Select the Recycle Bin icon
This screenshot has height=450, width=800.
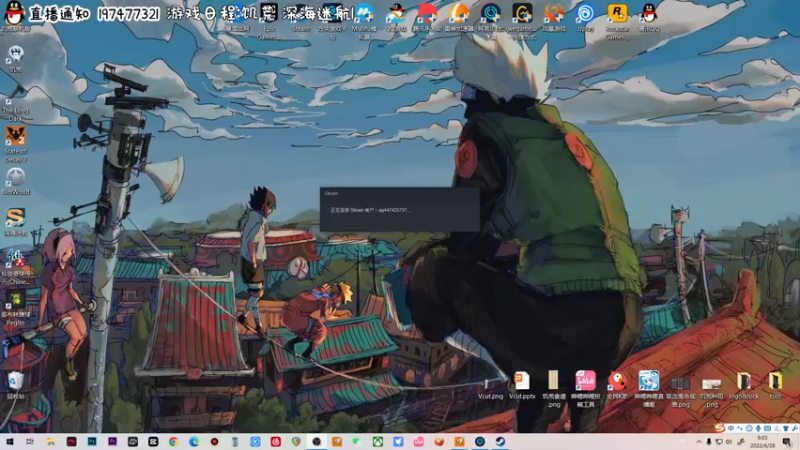[15, 385]
